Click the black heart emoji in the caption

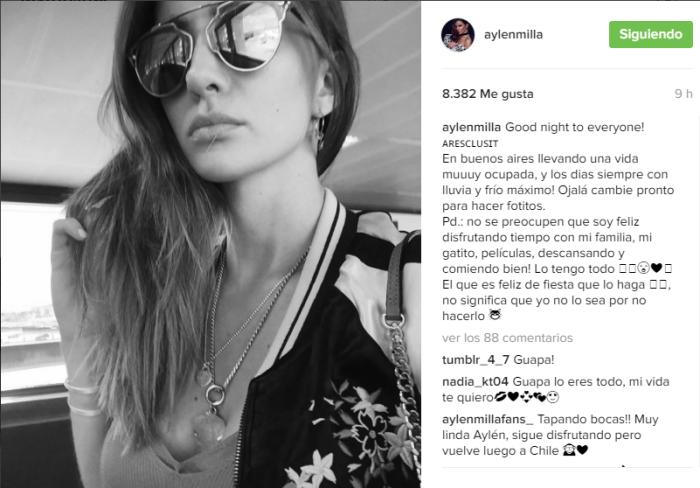(656, 268)
